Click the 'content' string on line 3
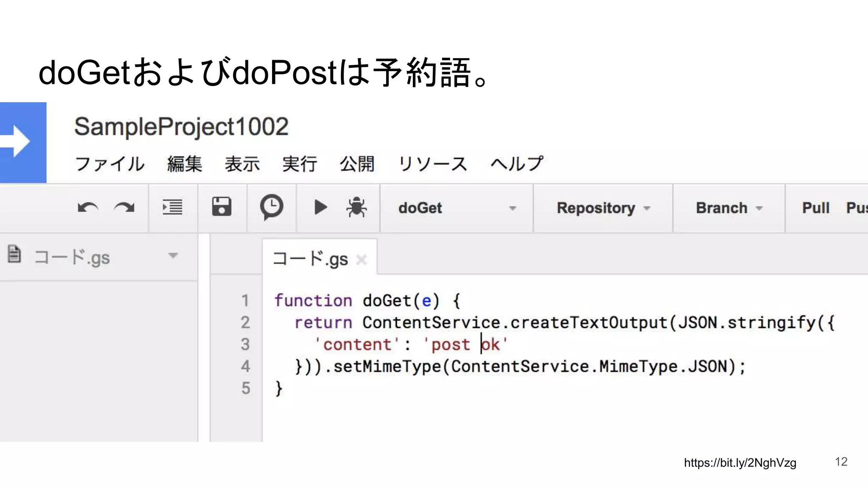Image resolution: width=868 pixels, height=488 pixels. [357, 344]
